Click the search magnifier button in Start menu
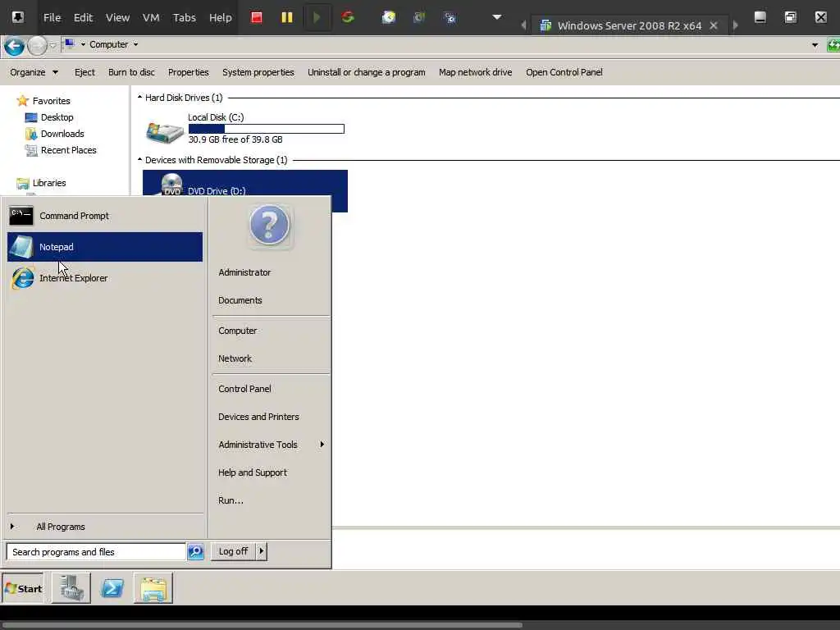This screenshot has height=630, width=840. point(195,551)
